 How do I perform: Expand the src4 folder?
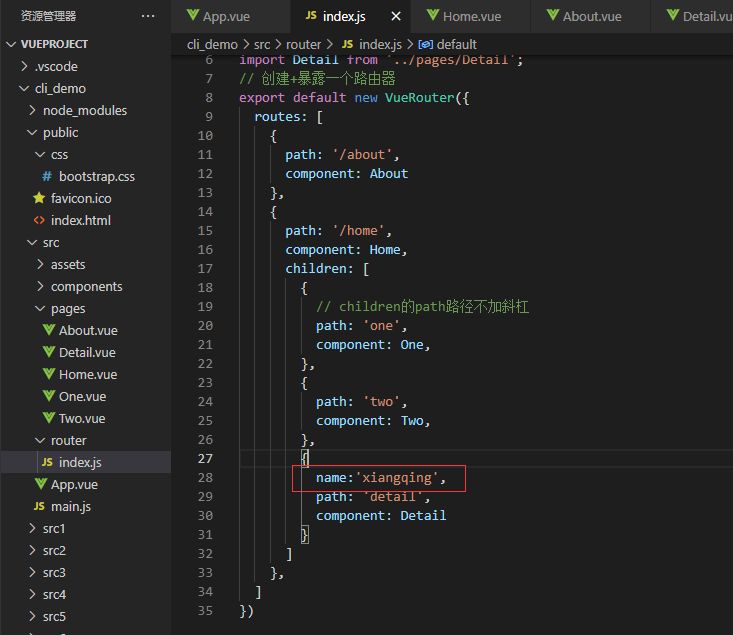(32, 594)
